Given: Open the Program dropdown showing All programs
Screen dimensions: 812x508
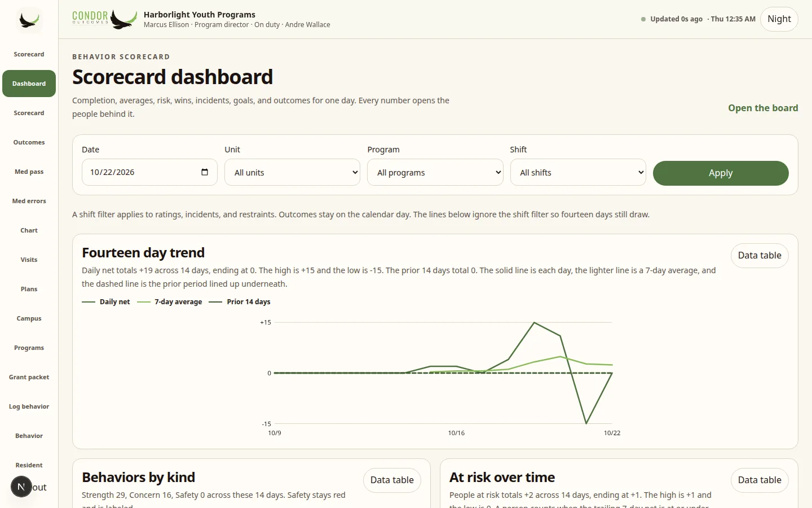Looking at the screenshot, I should pyautogui.click(x=435, y=172).
